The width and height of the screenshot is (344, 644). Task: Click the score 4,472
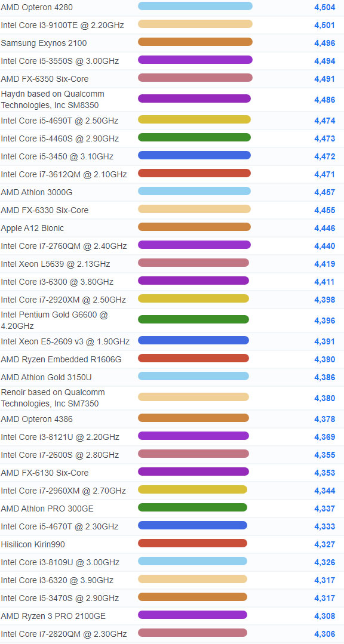pos(325,156)
